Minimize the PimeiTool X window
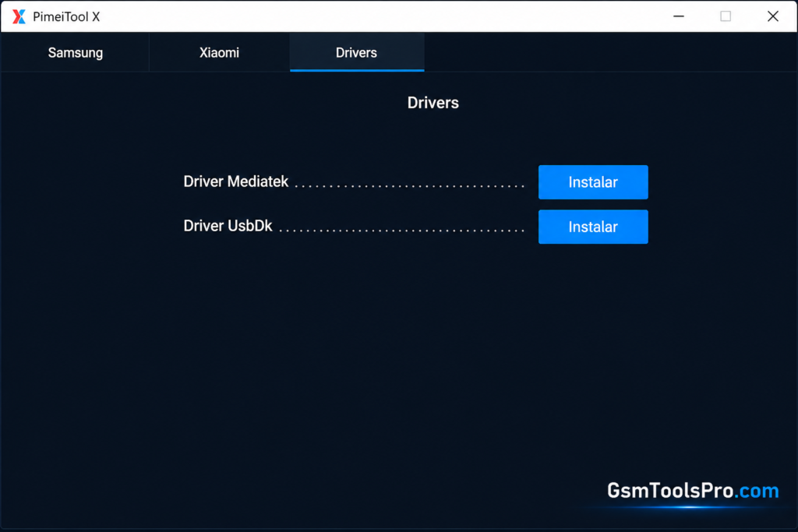 point(679,16)
